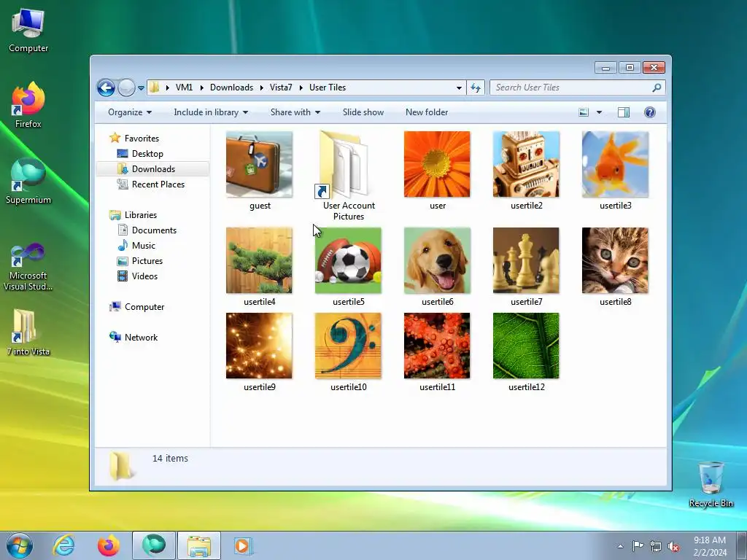The height and width of the screenshot is (560, 747).
Task: Click Vista7 in the address path
Action: [x=281, y=87]
